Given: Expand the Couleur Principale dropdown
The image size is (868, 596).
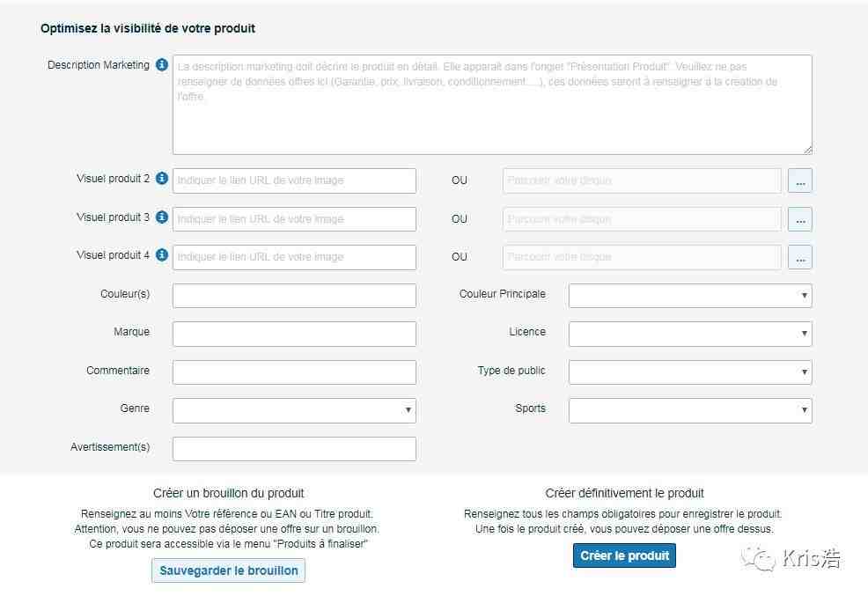Looking at the screenshot, I should click(x=690, y=296).
